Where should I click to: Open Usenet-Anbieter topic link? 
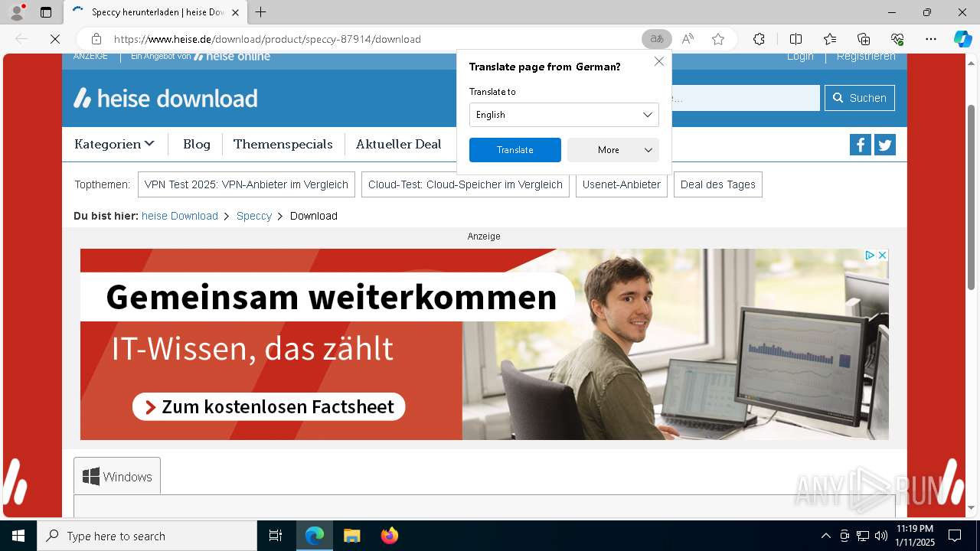(x=622, y=184)
